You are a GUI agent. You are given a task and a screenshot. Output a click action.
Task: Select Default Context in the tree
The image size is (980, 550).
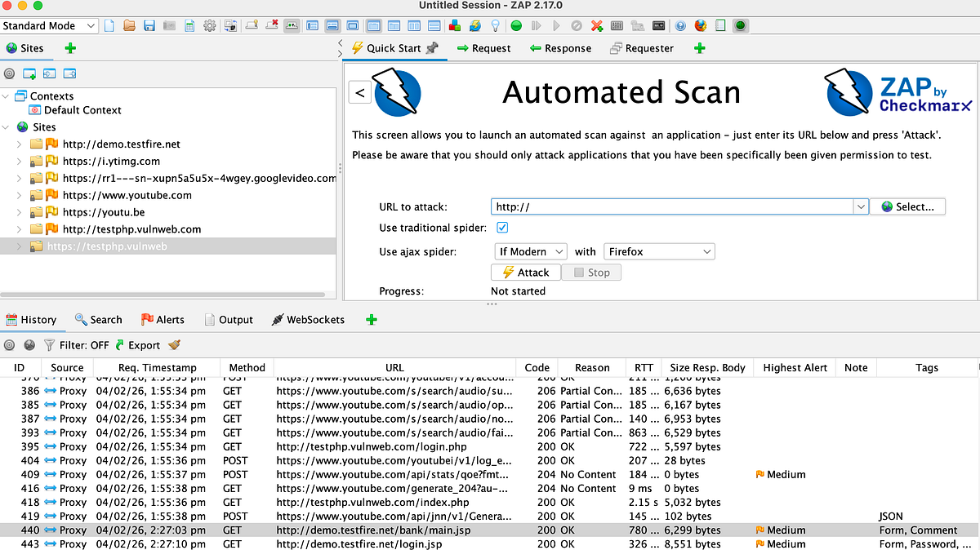(82, 110)
